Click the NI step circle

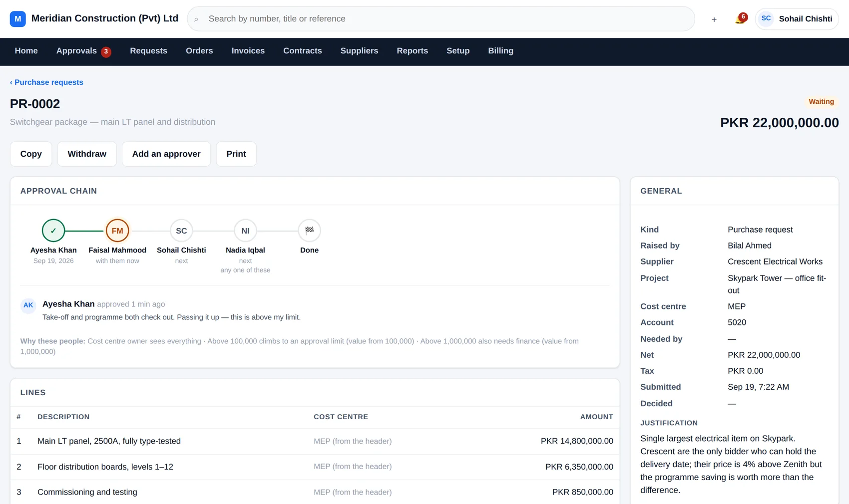[x=245, y=231]
